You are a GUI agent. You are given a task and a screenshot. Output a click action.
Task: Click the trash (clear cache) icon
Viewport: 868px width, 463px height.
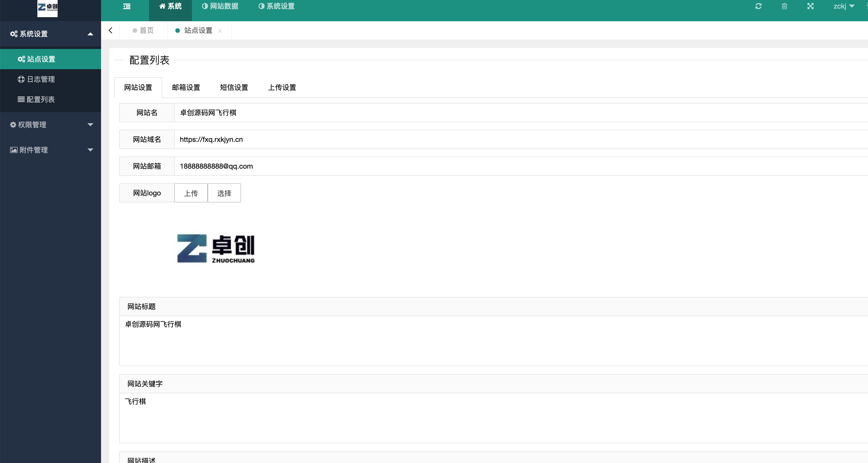784,6
